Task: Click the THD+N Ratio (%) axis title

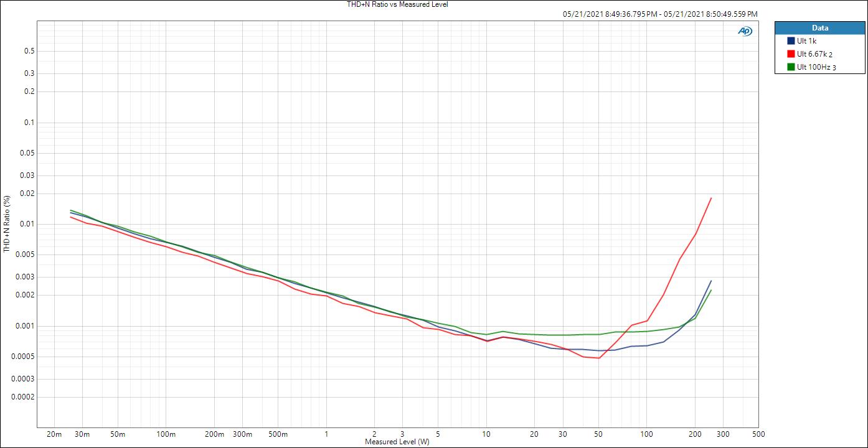Action: tap(7, 224)
